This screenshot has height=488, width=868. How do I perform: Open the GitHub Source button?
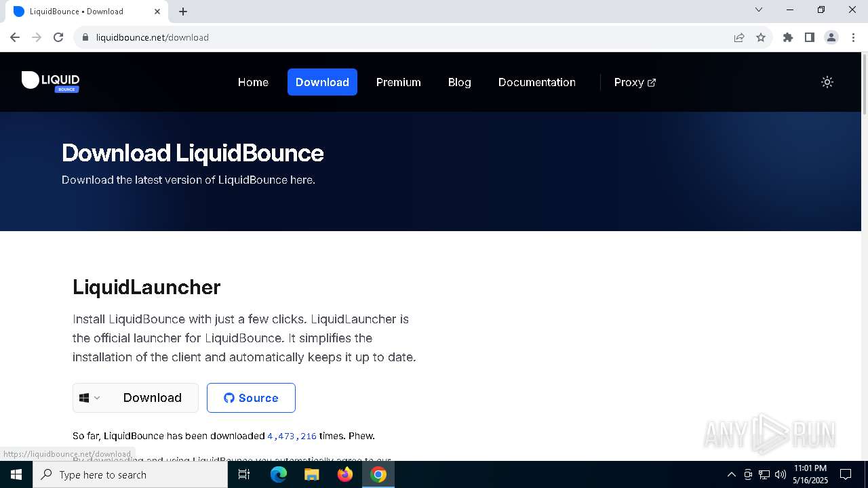pos(251,398)
